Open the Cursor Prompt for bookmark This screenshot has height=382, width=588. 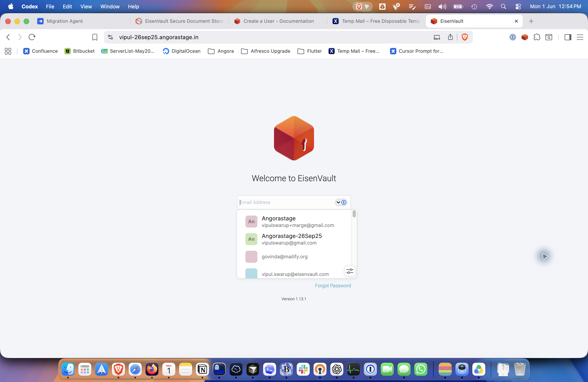[417, 51]
